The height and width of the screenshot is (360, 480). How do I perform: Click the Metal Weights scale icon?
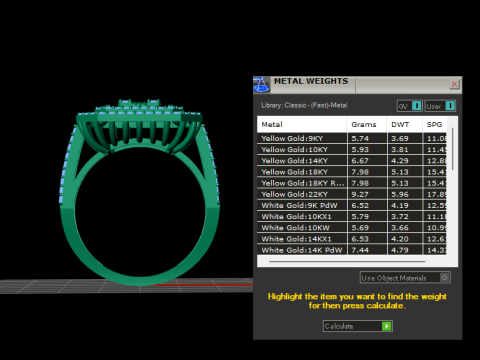pyautogui.click(x=261, y=84)
